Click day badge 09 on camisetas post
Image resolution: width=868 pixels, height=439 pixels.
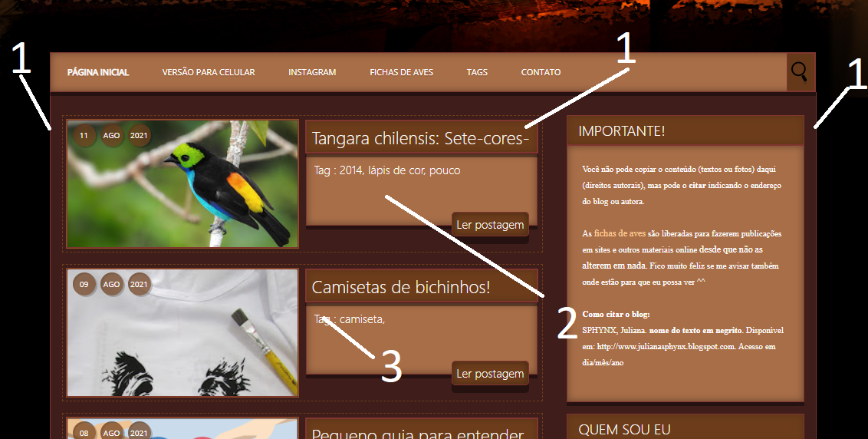pyautogui.click(x=84, y=284)
